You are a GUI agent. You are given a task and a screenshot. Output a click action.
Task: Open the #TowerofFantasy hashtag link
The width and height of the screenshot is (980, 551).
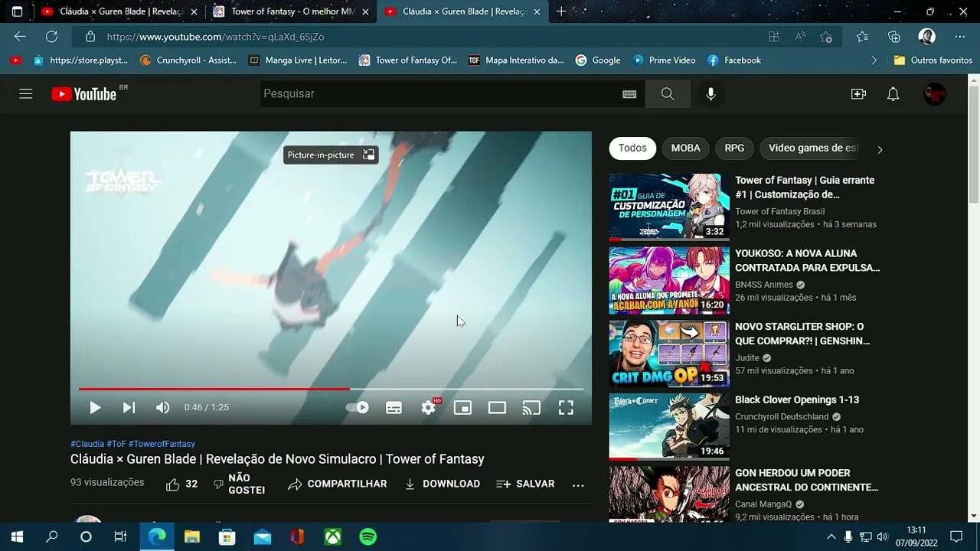point(162,444)
